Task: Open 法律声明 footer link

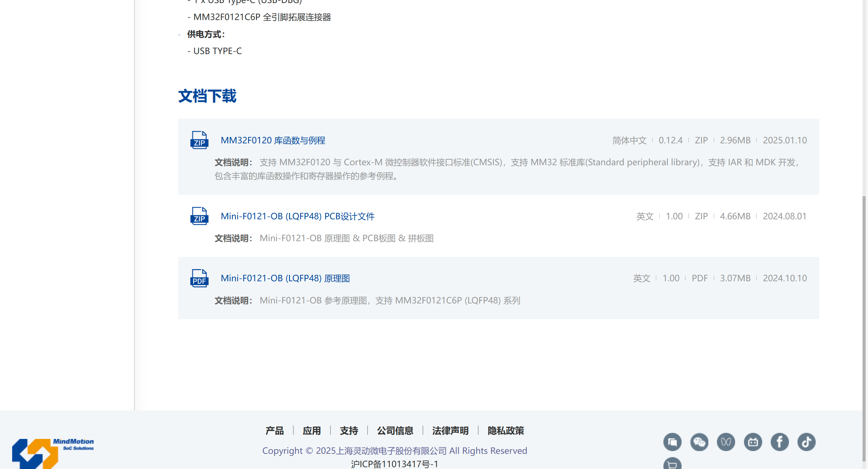Action: (450, 431)
